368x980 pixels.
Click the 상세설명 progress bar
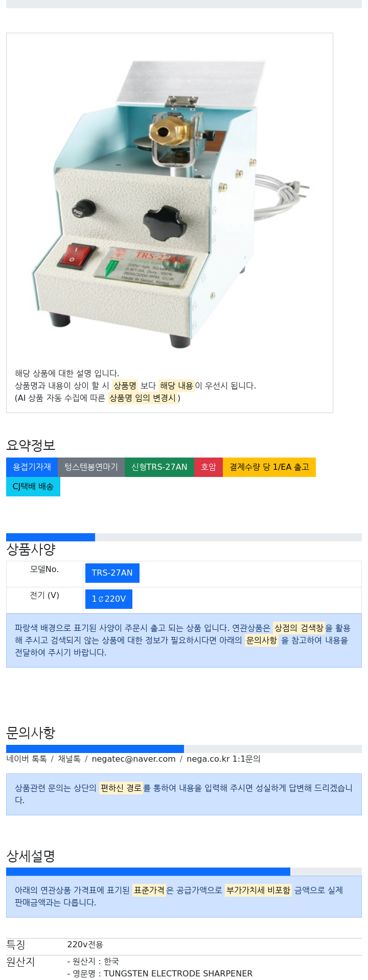point(184,872)
